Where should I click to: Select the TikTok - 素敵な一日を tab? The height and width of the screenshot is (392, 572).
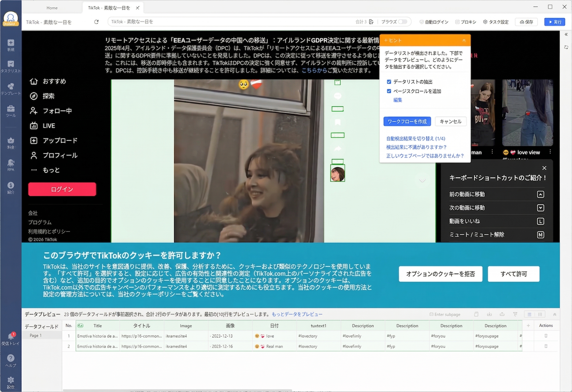[x=109, y=8]
